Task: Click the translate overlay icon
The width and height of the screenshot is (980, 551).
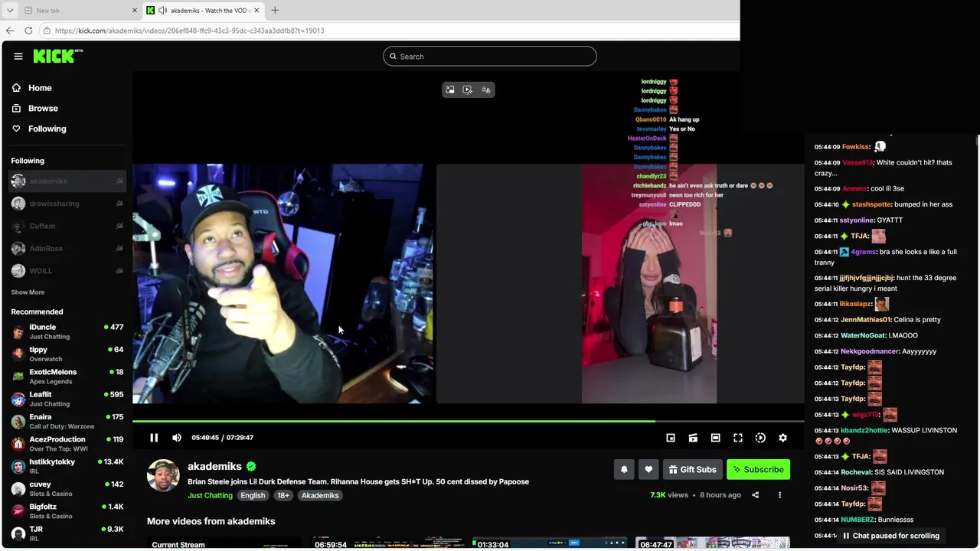Action: click(485, 90)
